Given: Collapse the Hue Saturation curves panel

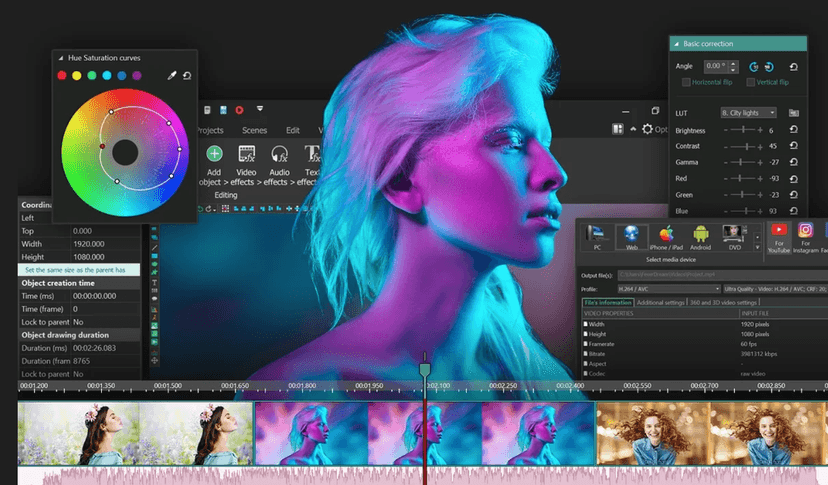Looking at the screenshot, I should click(x=61, y=58).
